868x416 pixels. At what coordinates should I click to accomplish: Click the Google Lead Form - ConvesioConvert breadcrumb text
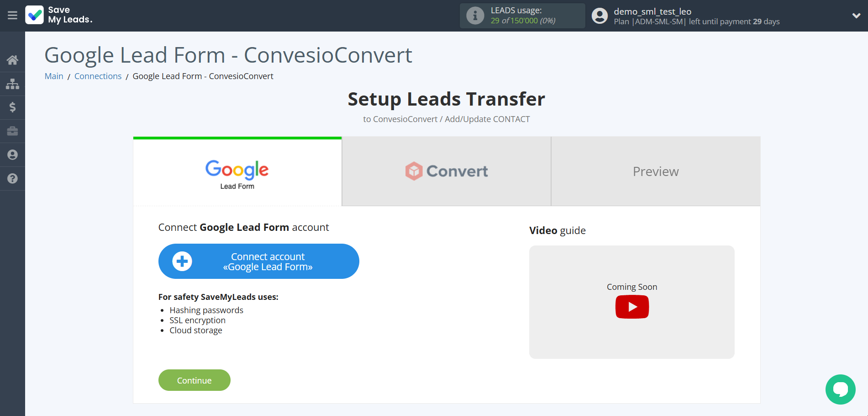pos(203,76)
